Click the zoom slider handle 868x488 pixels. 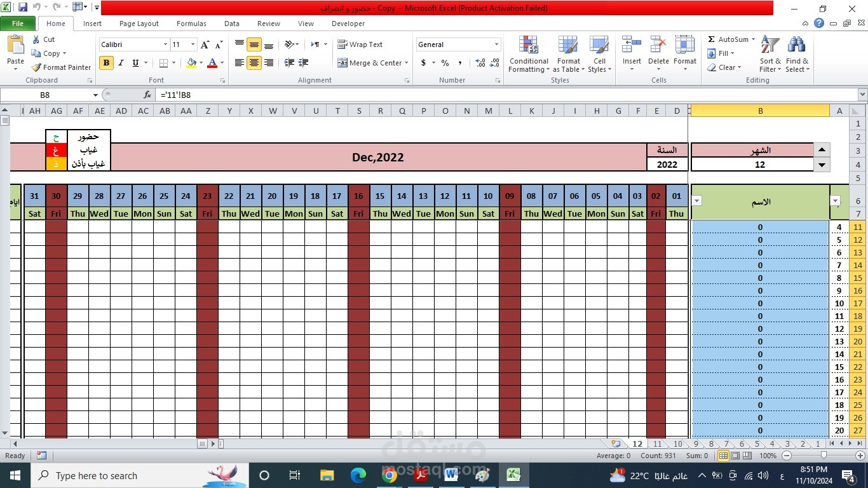pyautogui.click(x=824, y=456)
